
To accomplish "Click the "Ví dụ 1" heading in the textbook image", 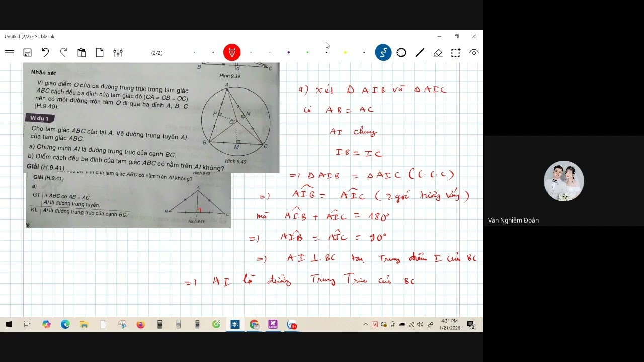I will click(39, 118).
